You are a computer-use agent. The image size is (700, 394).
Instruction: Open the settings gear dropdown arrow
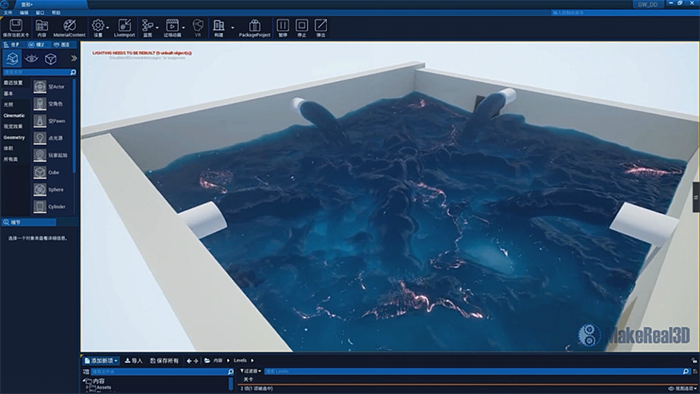pyautogui.click(x=108, y=28)
